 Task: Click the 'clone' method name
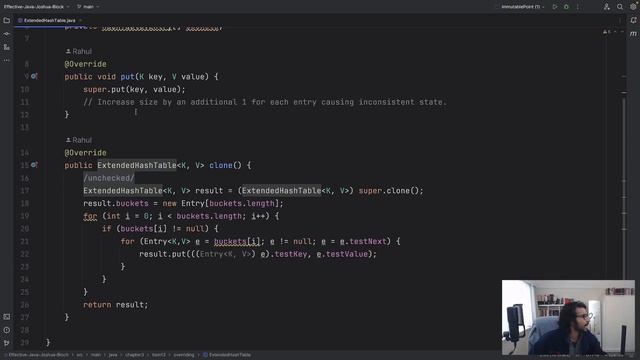(221, 165)
